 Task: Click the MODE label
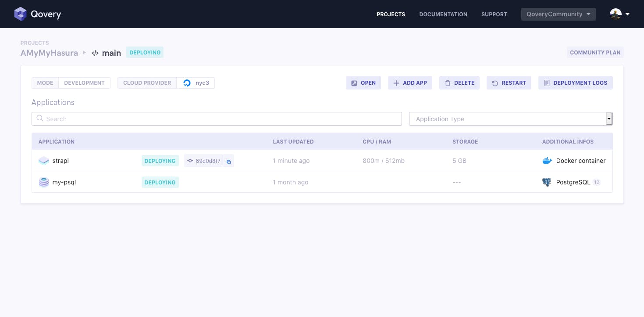click(45, 83)
